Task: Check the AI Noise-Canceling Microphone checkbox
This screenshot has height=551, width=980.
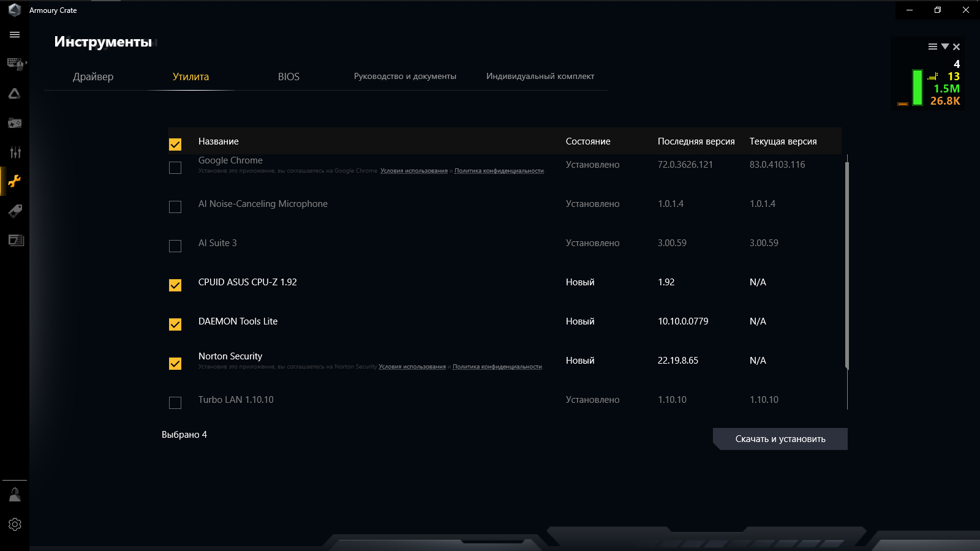Action: tap(175, 207)
